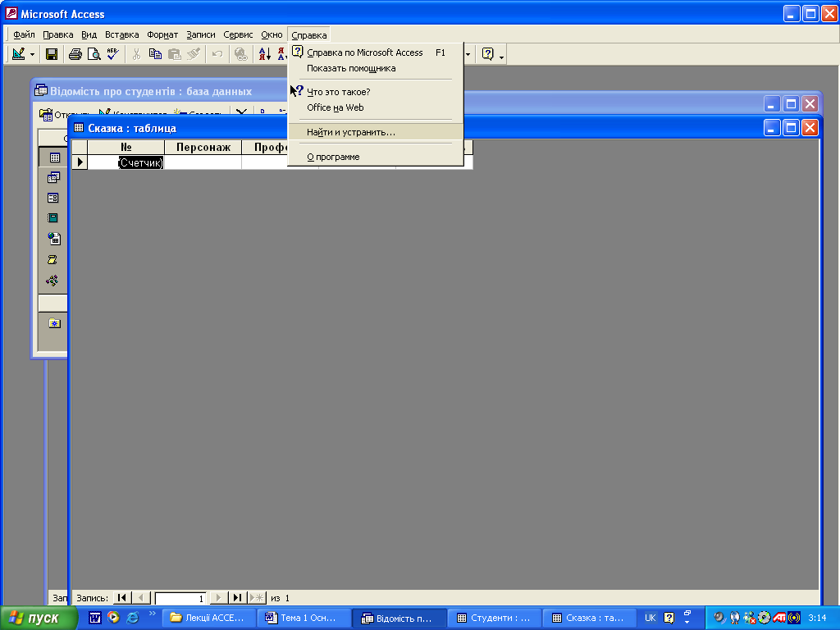840x630 pixels.
Task: Open the Правка menu
Action: click(58, 34)
